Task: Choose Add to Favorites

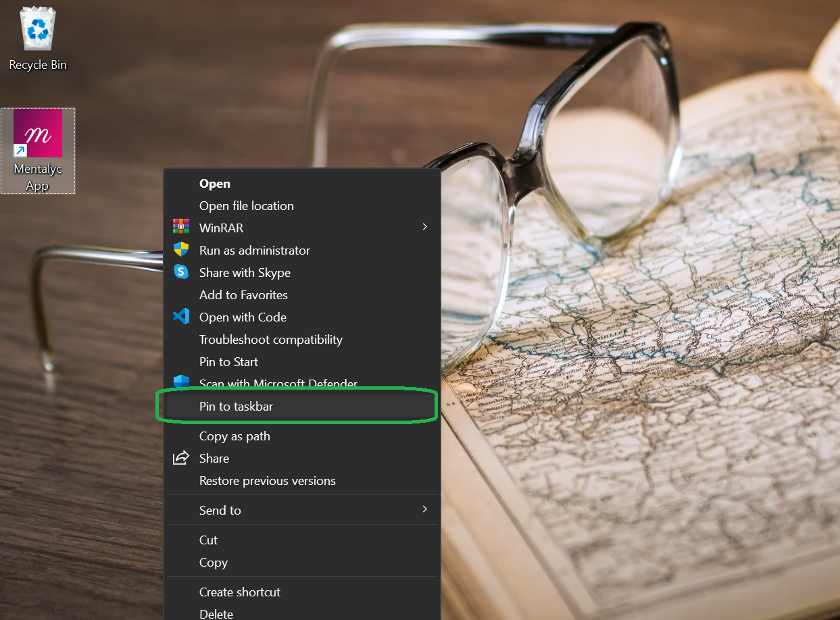Action: tap(302, 295)
